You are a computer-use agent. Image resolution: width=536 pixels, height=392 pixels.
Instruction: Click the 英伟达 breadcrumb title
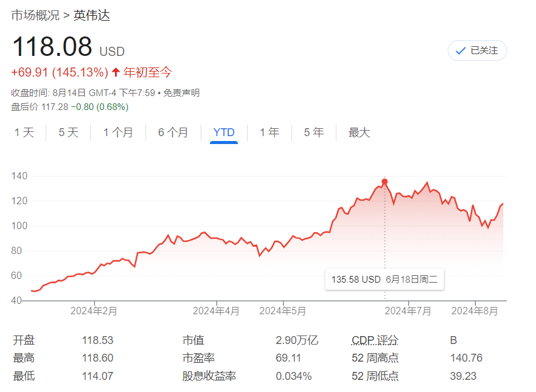click(x=92, y=15)
